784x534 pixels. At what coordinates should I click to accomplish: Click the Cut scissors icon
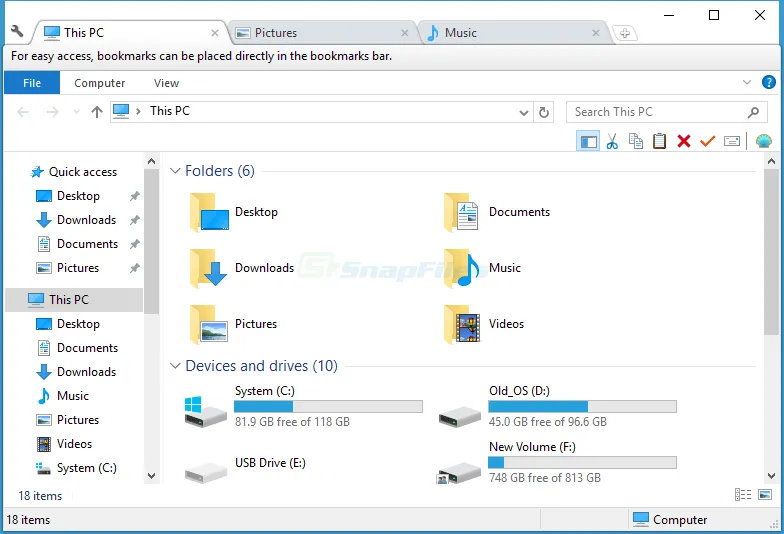[x=612, y=142]
